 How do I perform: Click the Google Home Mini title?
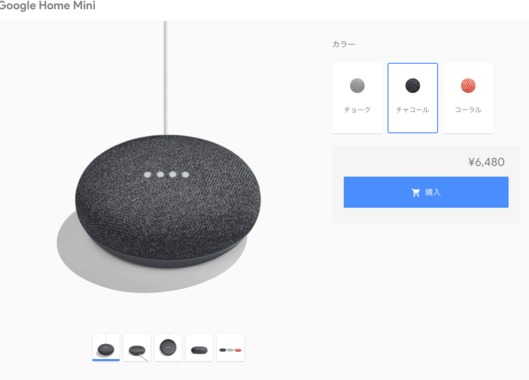47,6
